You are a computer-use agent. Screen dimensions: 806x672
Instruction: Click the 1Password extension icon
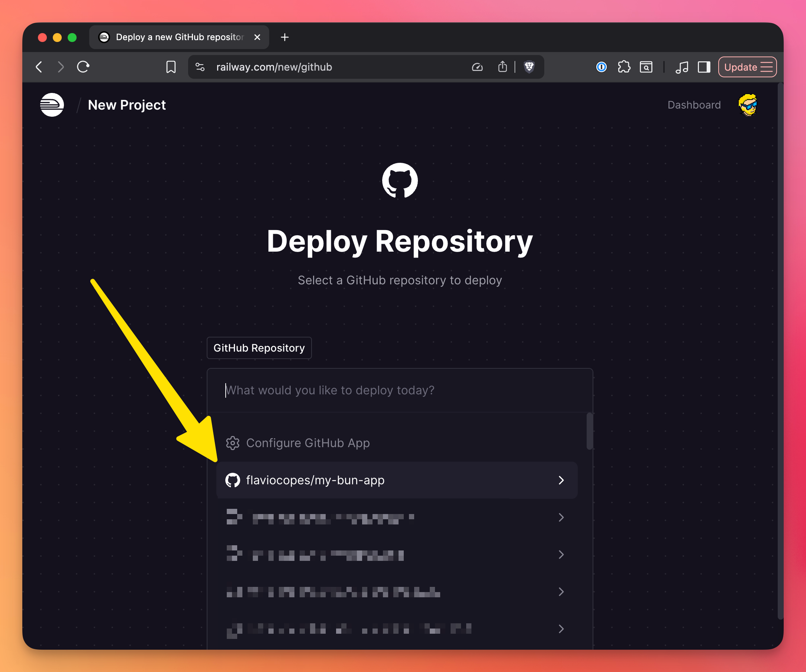coord(601,67)
